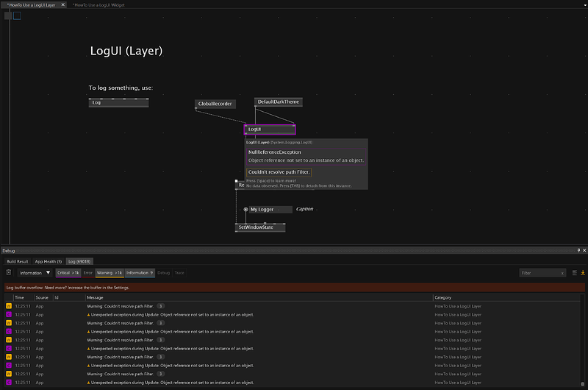Sort by the Source column header

[42, 298]
